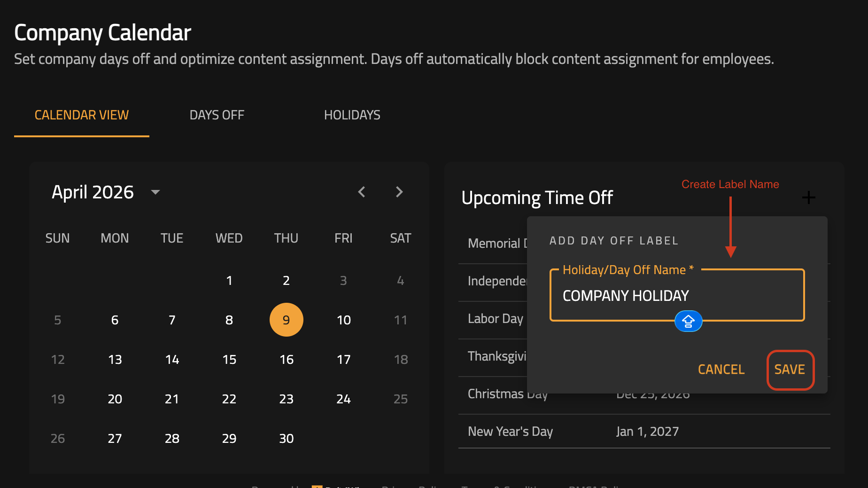868x488 pixels.
Task: Select the Labor Day time off row
Action: tap(495, 319)
